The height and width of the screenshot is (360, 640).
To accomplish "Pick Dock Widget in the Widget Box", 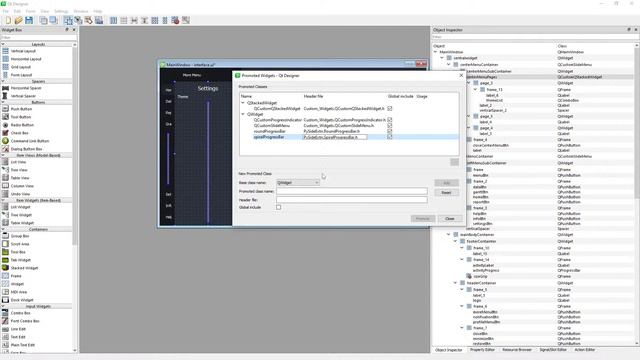I will pyautogui.click(x=22, y=300).
